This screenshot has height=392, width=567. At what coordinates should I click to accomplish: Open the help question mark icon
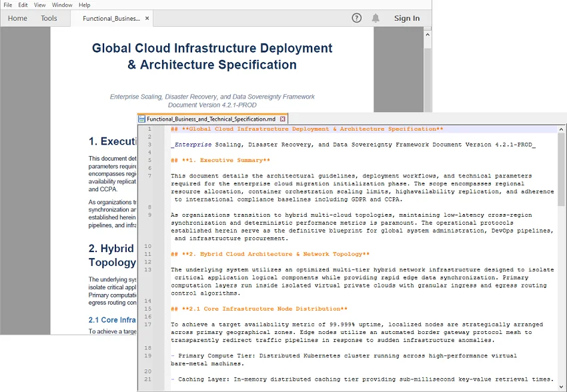point(357,18)
